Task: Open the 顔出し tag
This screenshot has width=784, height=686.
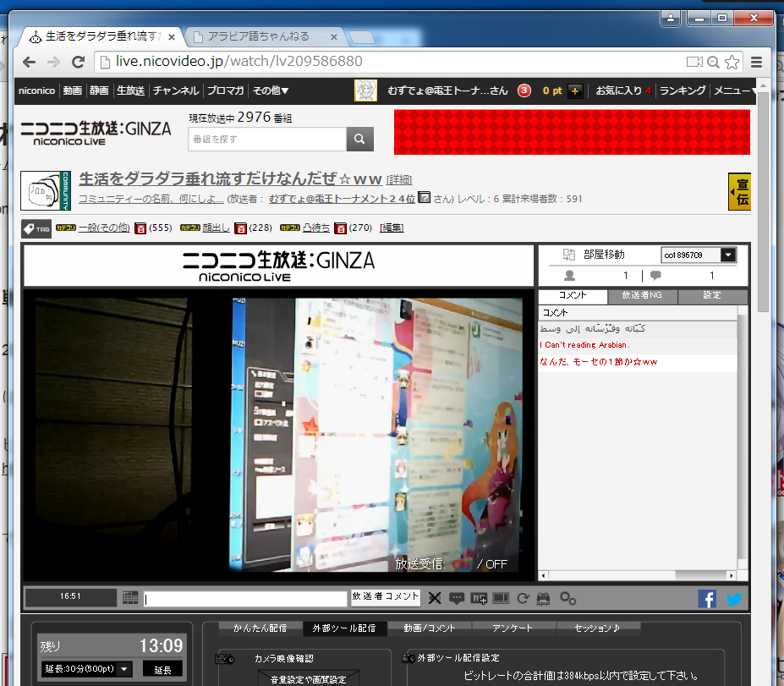Action: (x=216, y=228)
